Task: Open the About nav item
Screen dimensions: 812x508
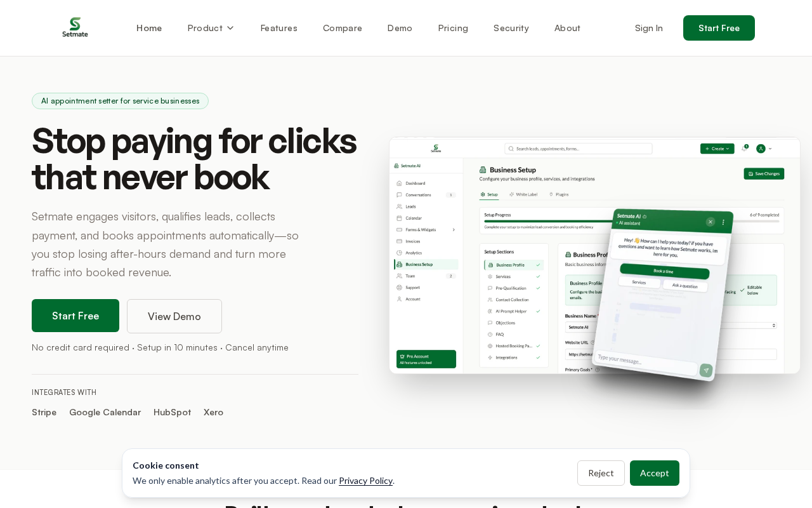Action: tap(567, 28)
